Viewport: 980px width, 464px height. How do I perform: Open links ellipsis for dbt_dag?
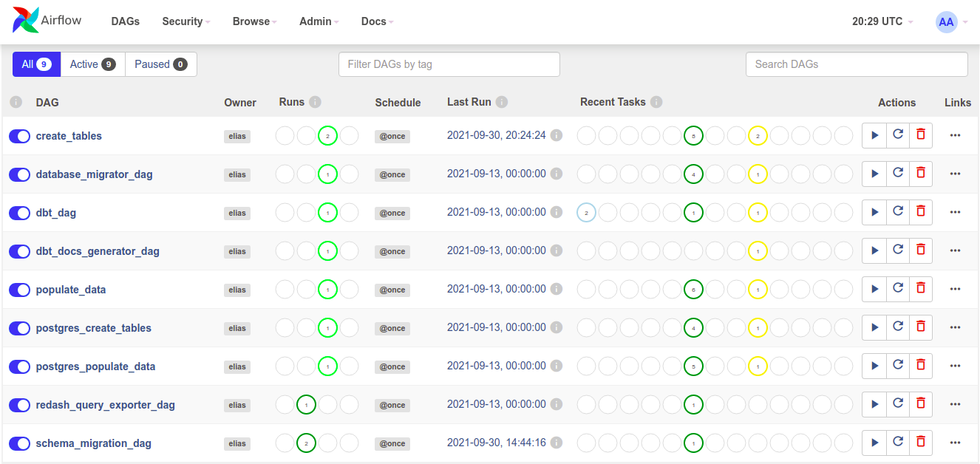click(x=955, y=213)
